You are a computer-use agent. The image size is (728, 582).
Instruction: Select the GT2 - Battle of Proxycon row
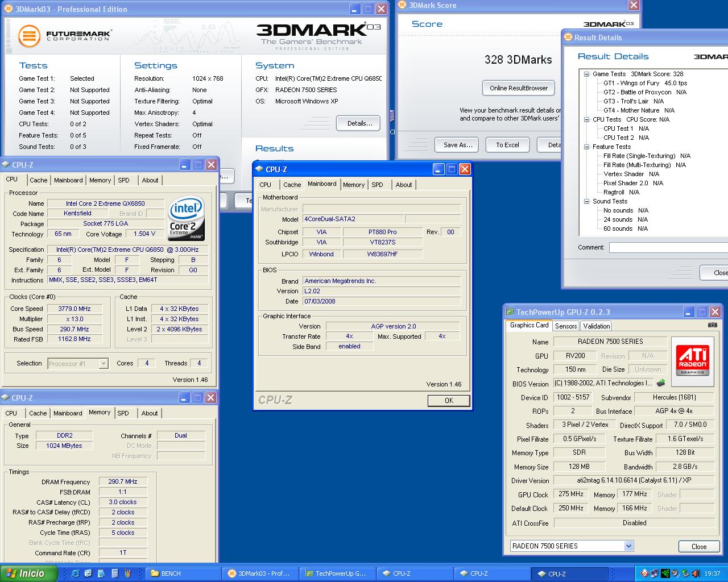(644, 92)
